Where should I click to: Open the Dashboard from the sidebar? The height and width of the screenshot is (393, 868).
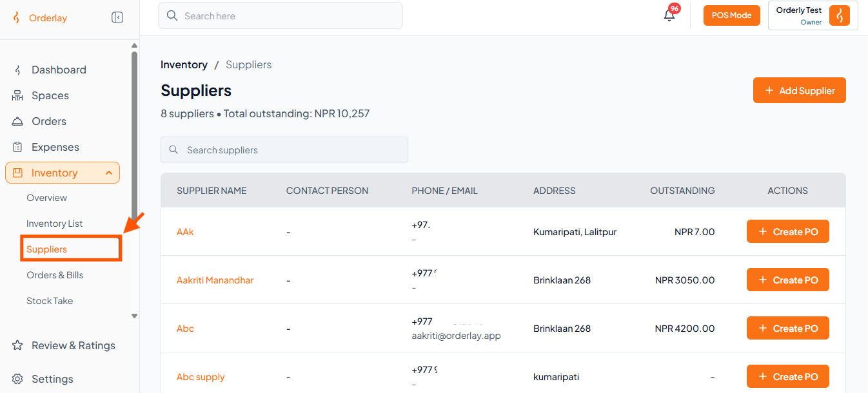[x=59, y=70]
